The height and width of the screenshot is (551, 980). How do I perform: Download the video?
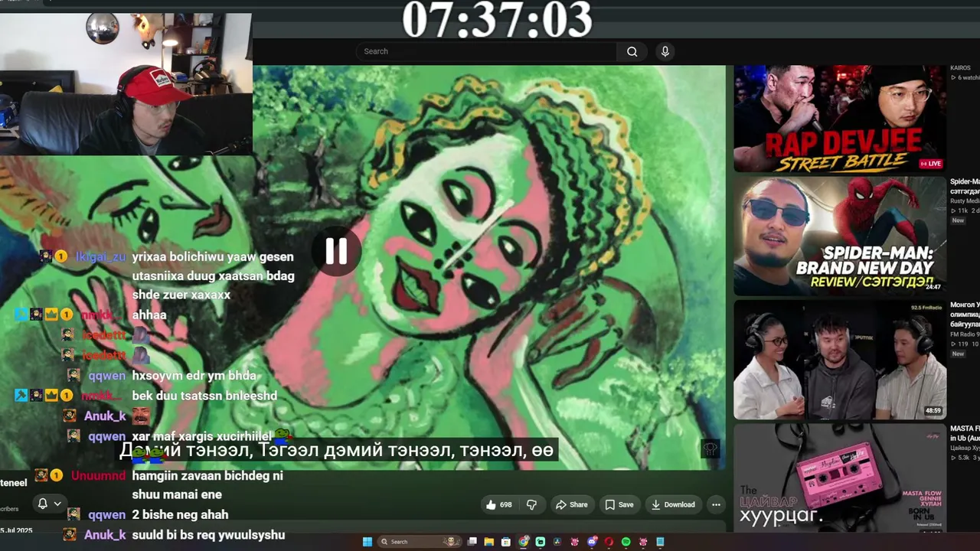(673, 504)
